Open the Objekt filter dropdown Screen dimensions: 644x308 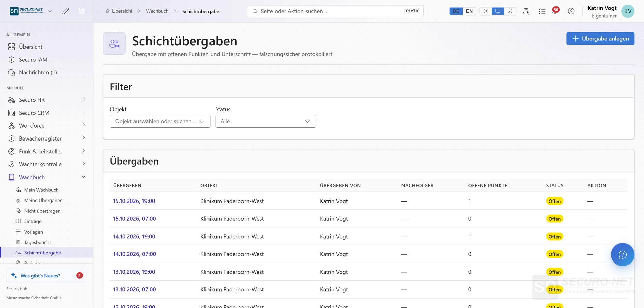pos(160,121)
